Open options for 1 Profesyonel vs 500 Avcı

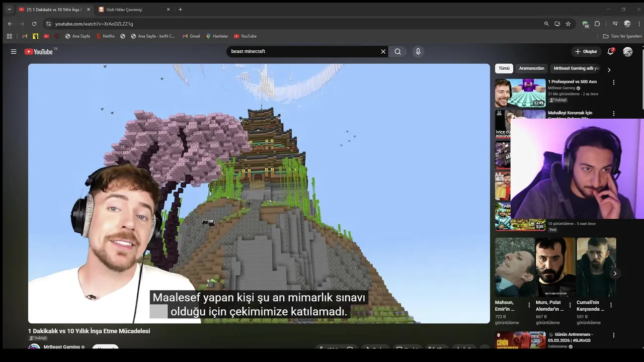613,82
